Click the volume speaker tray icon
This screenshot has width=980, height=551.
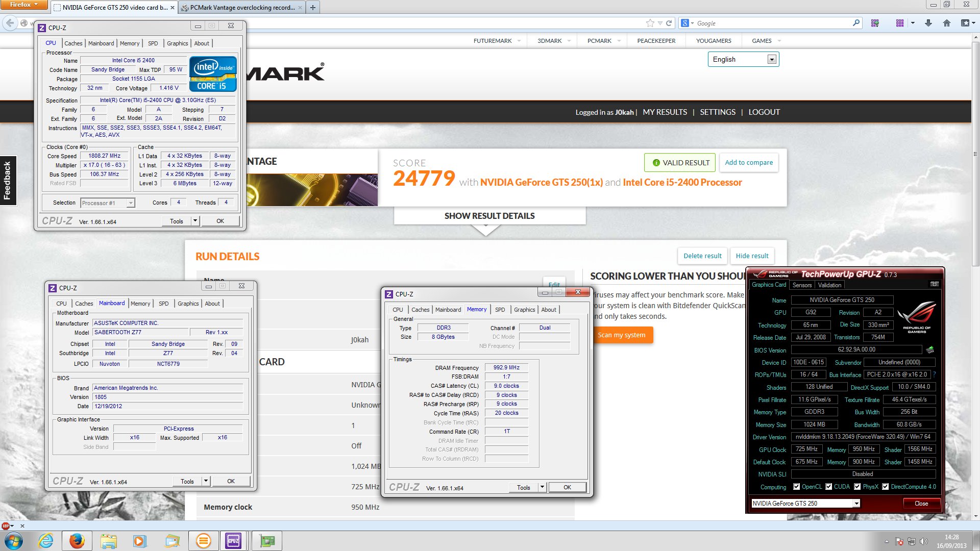[923, 541]
